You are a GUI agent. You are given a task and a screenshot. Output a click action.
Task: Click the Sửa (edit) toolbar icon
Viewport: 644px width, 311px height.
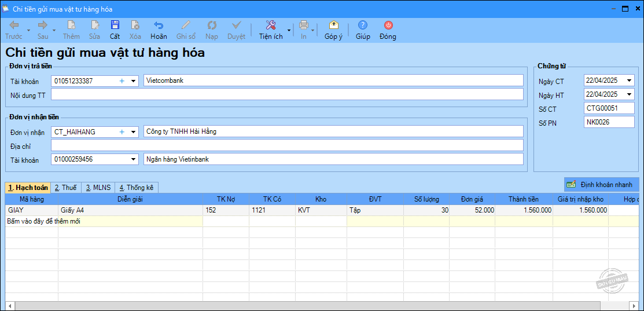tap(95, 25)
